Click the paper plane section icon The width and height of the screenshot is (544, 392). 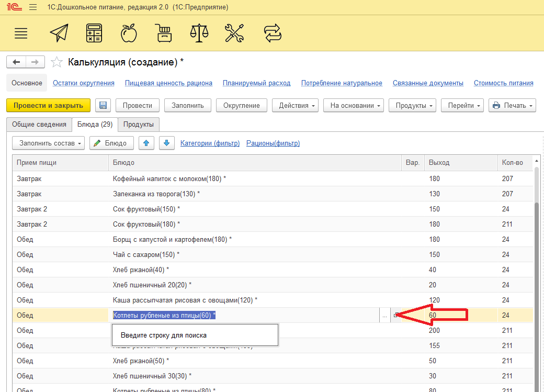click(59, 33)
